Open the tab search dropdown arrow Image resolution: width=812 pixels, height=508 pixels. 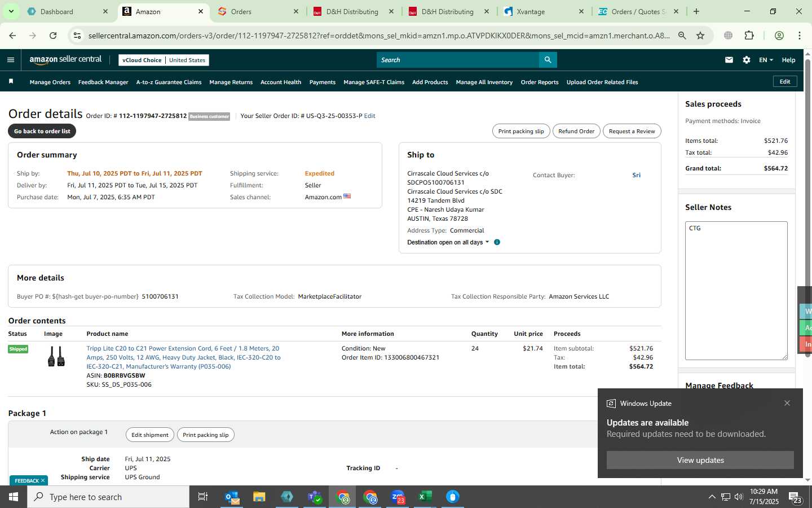coord(11,11)
